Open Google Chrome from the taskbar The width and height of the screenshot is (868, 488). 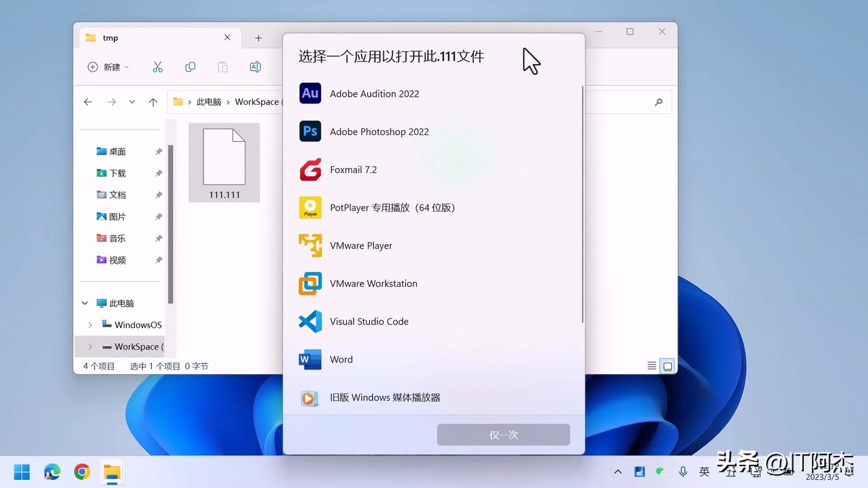click(82, 472)
